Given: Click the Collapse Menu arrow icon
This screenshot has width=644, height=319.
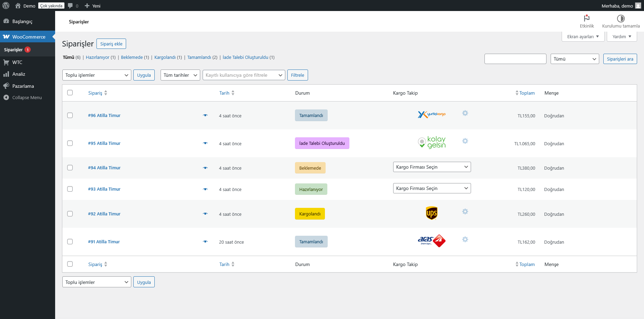Looking at the screenshot, I should (6, 97).
